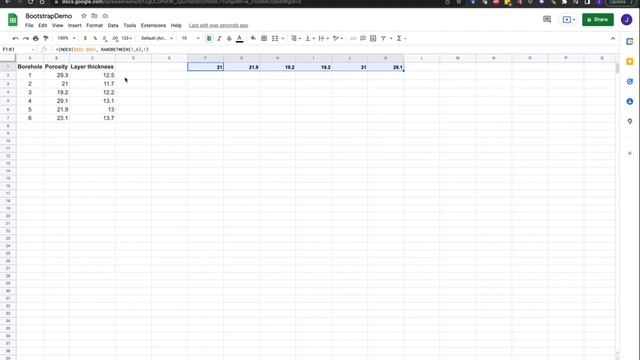Viewport: 640px width, 360px height.
Task: Open the File menu
Action: pyautogui.click(x=29, y=25)
